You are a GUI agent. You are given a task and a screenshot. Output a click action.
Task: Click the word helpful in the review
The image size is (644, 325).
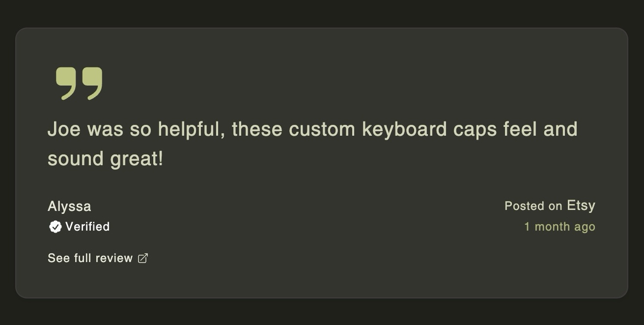(x=191, y=130)
